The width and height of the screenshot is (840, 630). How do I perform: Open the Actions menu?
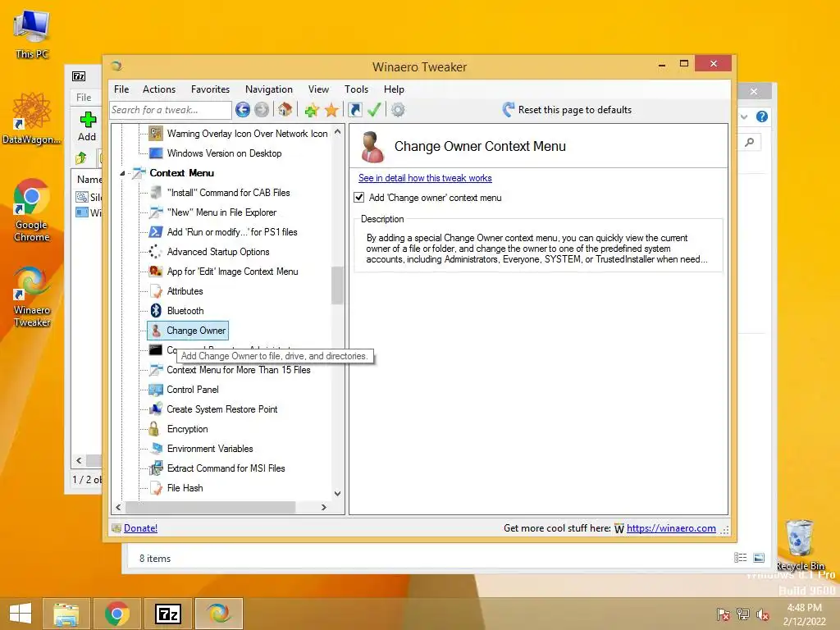point(159,89)
